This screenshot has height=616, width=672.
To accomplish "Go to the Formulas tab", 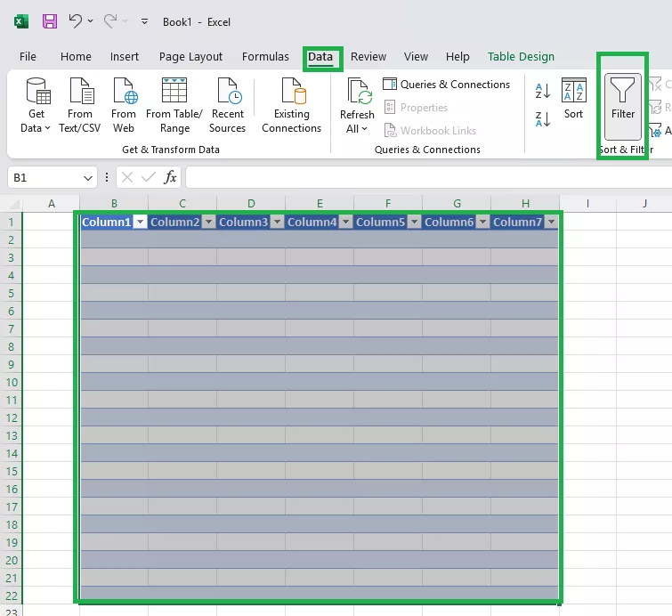I will (265, 57).
